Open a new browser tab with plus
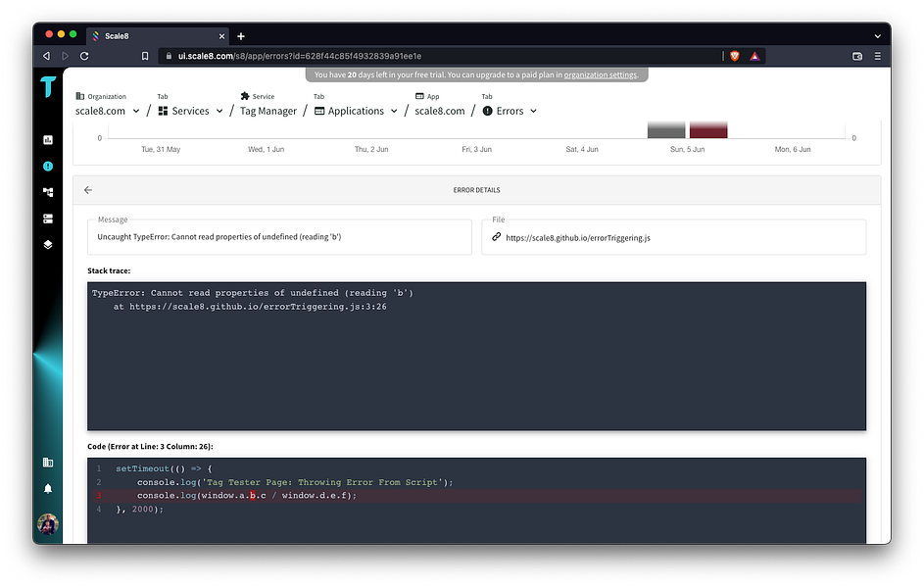924x588 pixels. (x=241, y=36)
